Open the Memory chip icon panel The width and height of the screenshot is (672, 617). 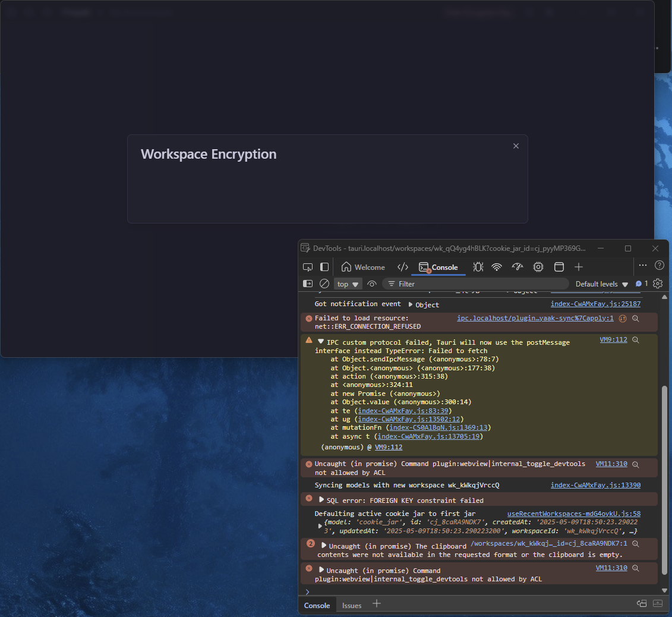point(538,267)
